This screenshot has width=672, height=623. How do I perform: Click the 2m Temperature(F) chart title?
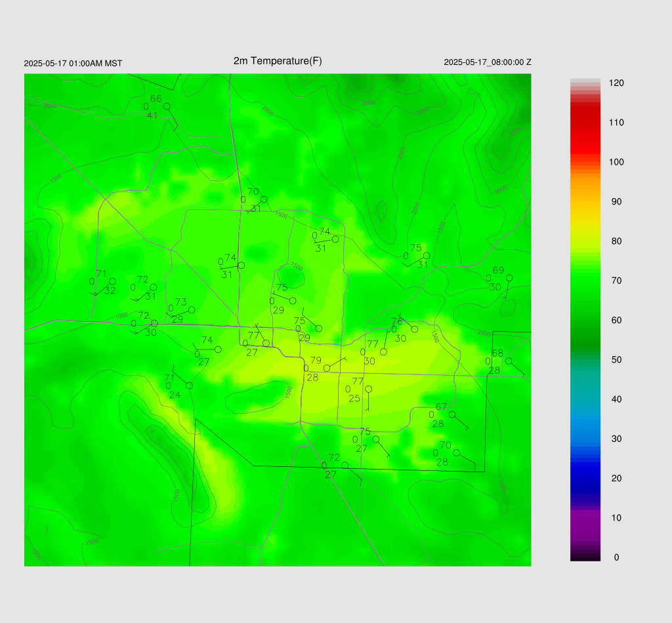click(x=278, y=61)
